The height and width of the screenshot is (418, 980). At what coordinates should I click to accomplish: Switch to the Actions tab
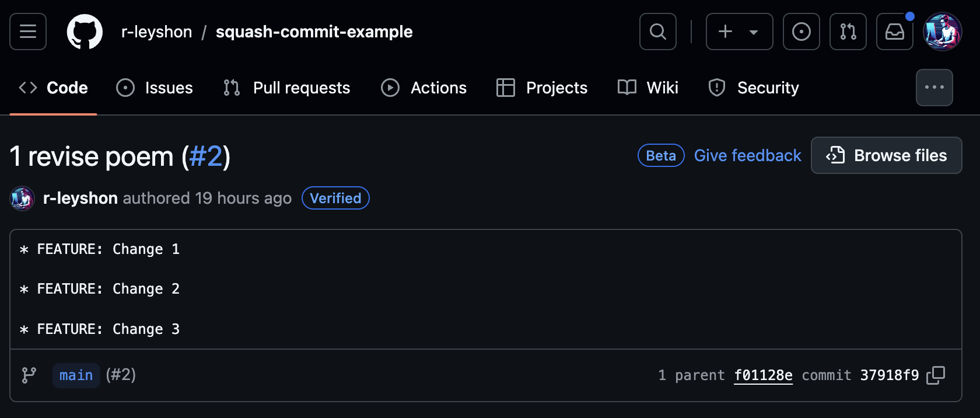424,88
